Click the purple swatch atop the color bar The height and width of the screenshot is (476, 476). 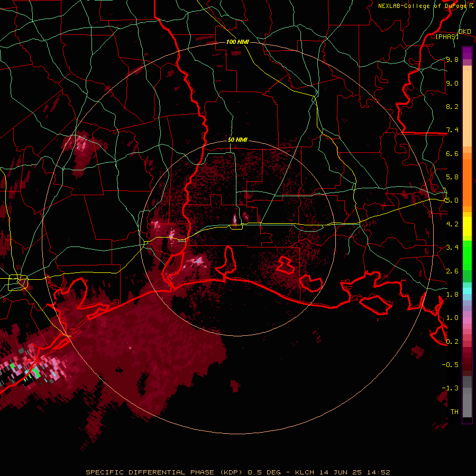pyautogui.click(x=467, y=53)
